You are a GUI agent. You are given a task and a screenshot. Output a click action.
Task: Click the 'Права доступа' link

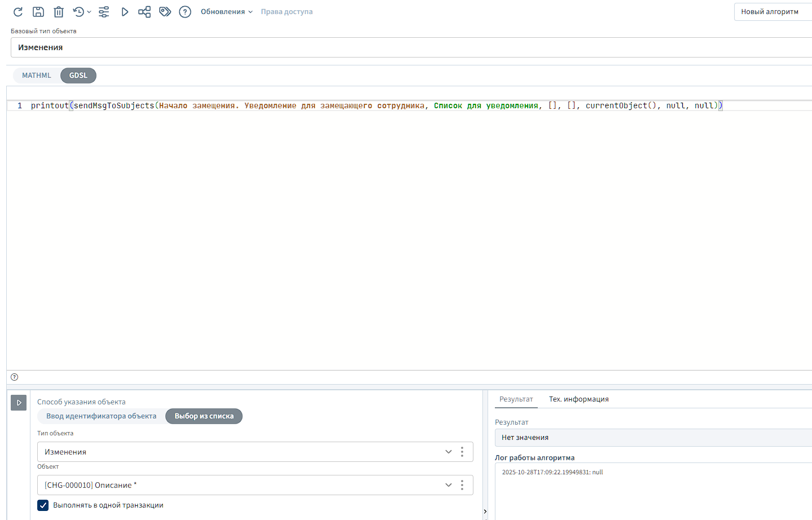coord(287,12)
